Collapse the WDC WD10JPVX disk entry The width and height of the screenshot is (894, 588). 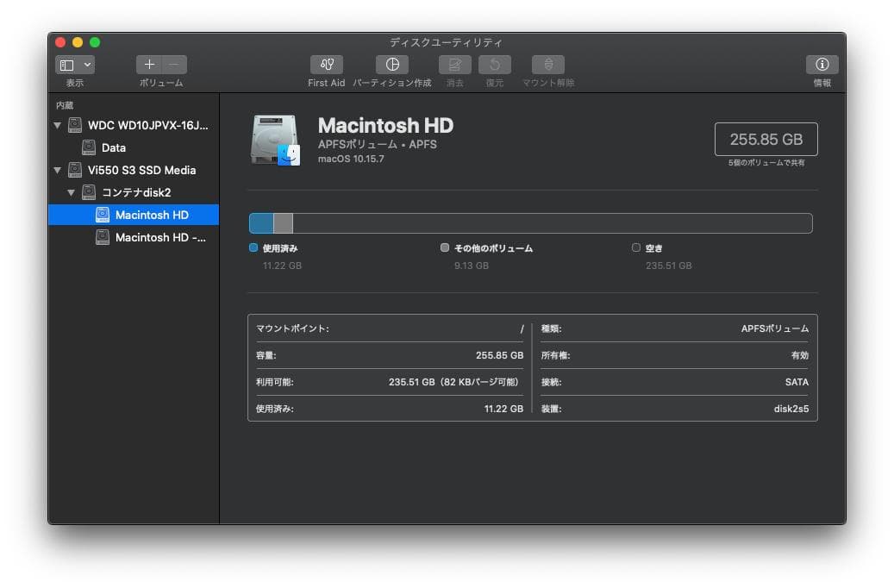pos(58,125)
